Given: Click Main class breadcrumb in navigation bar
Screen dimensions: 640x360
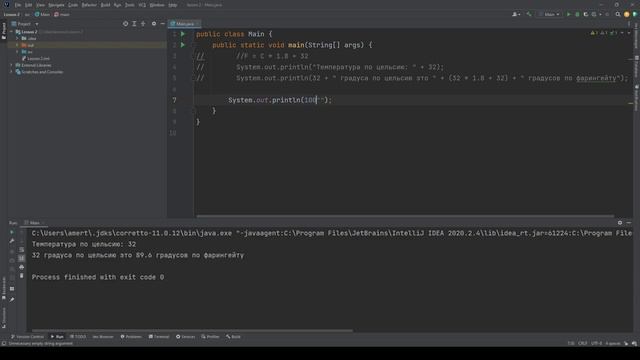Looking at the screenshot, I should point(42,14).
